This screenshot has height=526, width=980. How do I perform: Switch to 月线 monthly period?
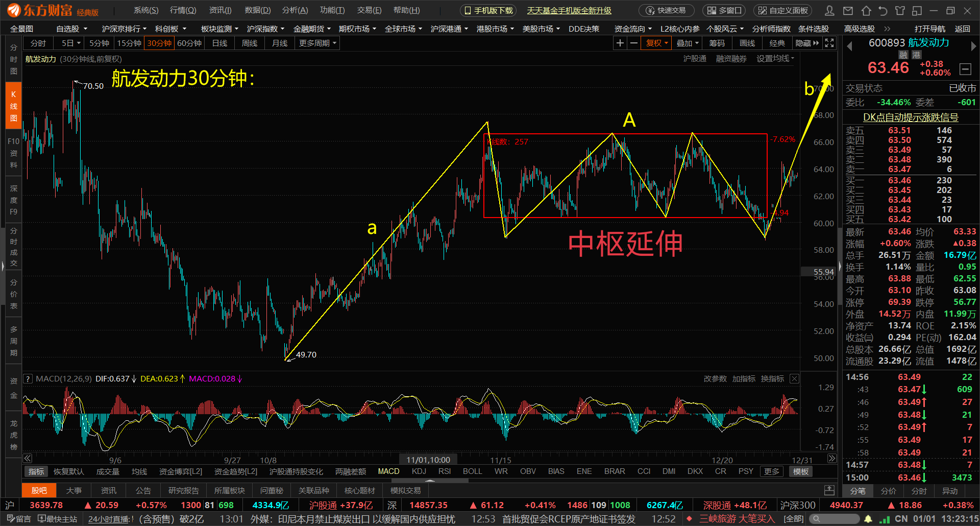280,43
